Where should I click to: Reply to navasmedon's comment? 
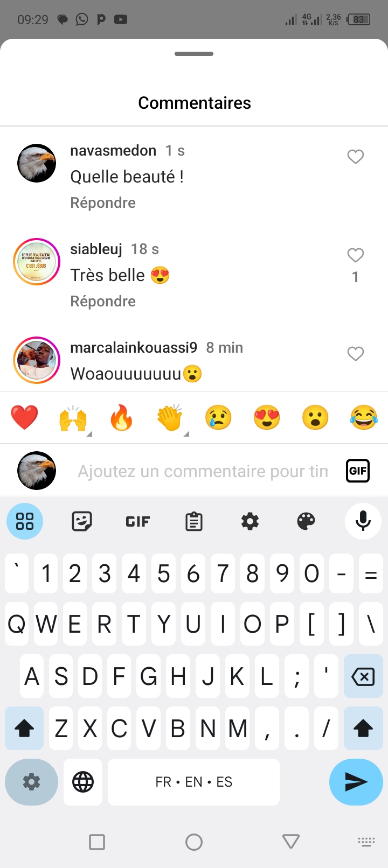[x=103, y=203]
